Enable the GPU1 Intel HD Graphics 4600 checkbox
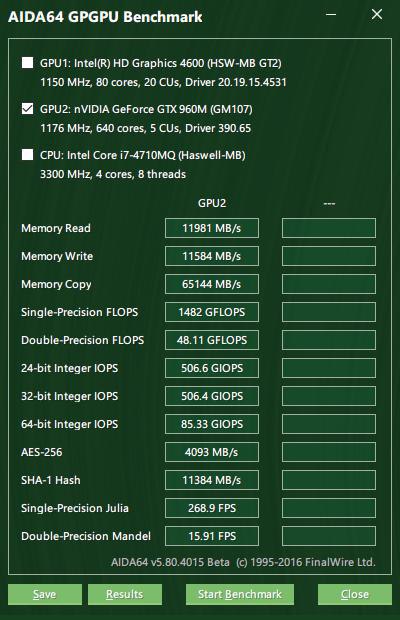Viewport: 400px width, 620px height. pos(27,62)
